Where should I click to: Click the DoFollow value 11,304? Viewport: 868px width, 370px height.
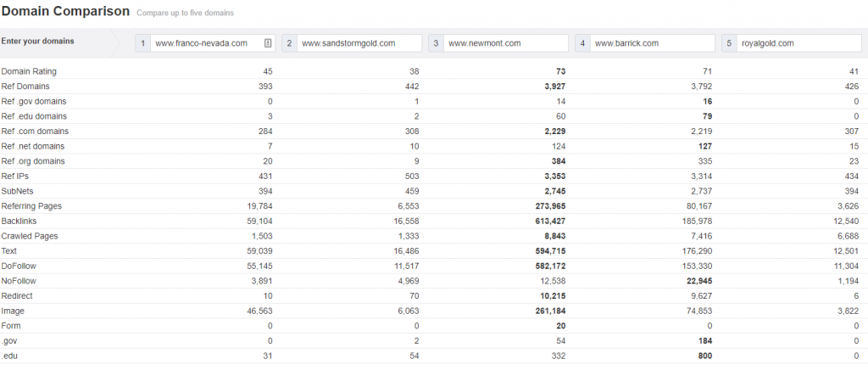pos(847,266)
